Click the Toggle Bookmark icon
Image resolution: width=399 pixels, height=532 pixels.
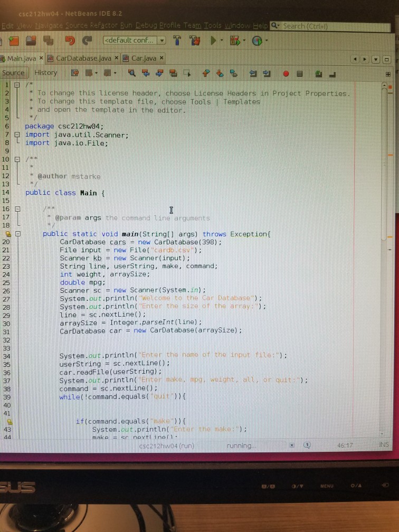point(233,73)
